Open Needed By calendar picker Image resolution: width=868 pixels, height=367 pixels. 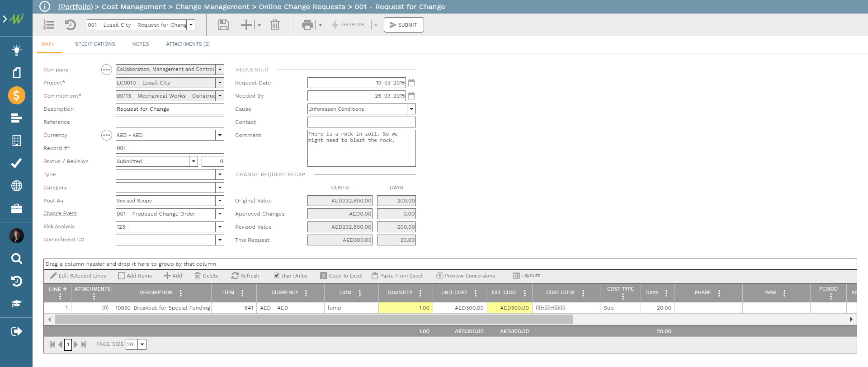pyautogui.click(x=411, y=96)
